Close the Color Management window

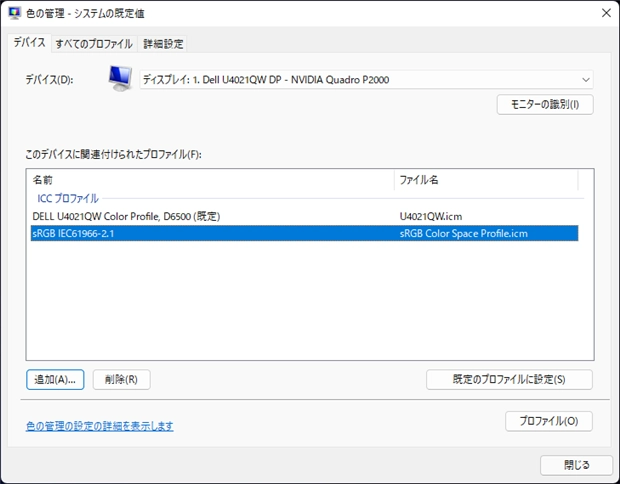[x=606, y=13]
